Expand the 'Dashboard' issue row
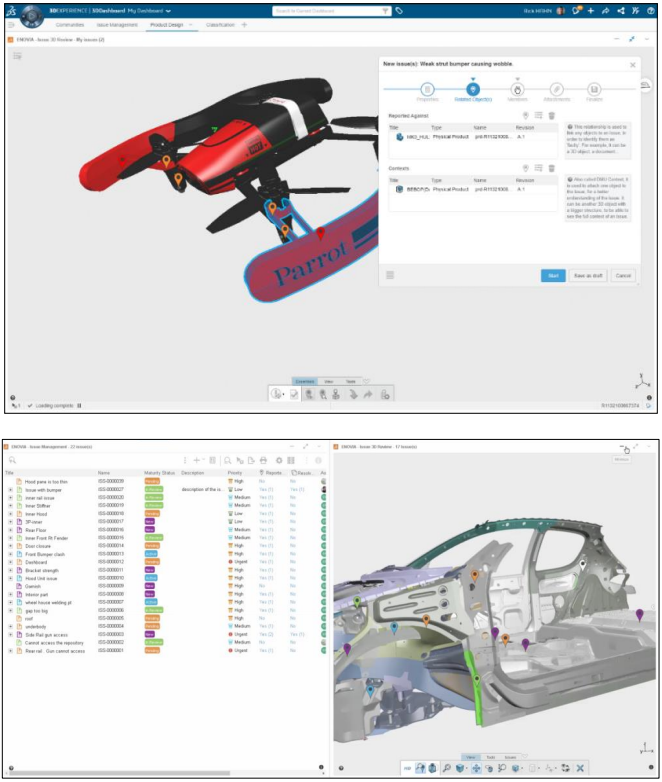The width and height of the screenshot is (662, 782). (10, 562)
